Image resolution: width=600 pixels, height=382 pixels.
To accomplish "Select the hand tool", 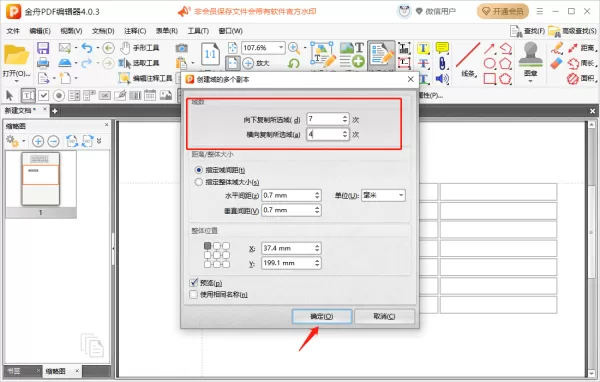I will 139,48.
